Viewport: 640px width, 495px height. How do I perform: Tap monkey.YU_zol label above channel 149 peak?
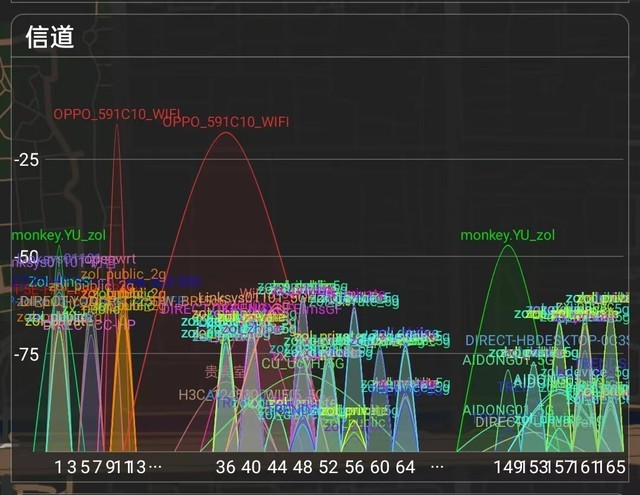click(507, 235)
